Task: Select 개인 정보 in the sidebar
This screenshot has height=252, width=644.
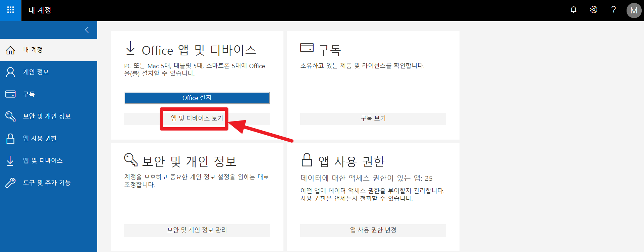Action: point(49,72)
